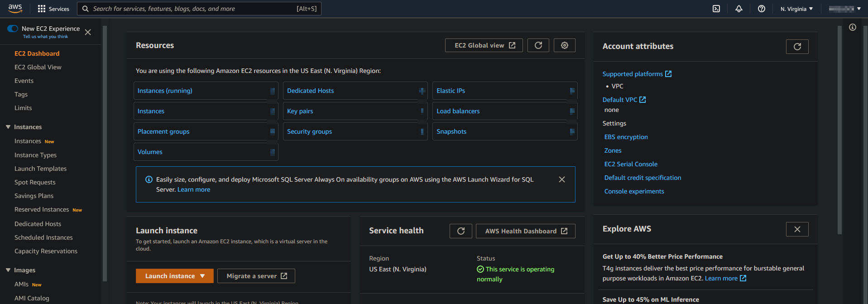Open Resources settings gear
This screenshot has height=304, width=868.
[565, 45]
